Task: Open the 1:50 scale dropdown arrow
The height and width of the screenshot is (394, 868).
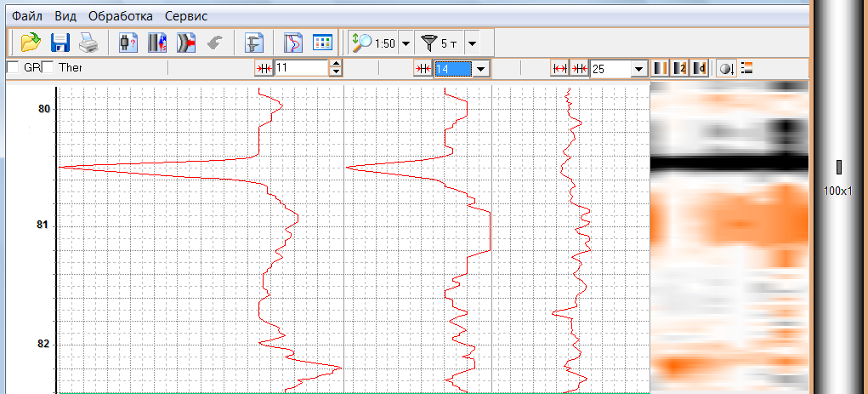Action: [x=406, y=43]
